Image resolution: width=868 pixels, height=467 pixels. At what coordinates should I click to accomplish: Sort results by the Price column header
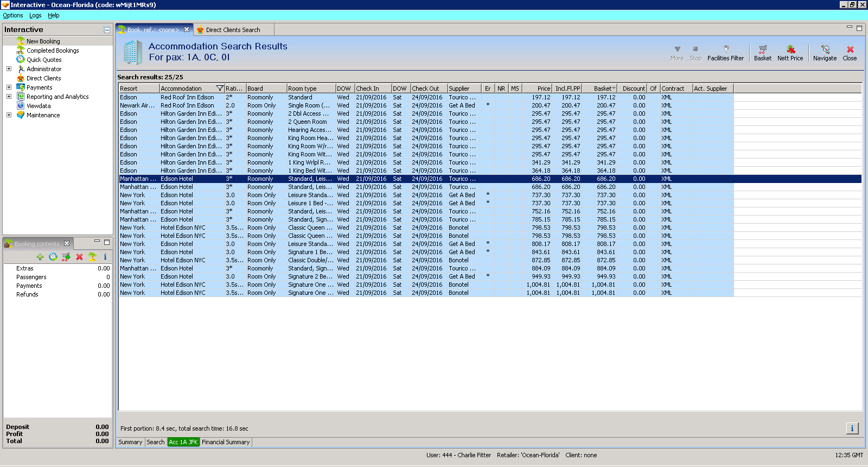coord(537,89)
